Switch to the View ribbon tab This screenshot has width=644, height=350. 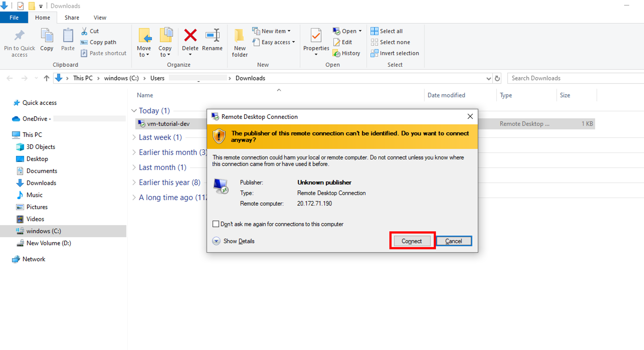click(x=100, y=17)
